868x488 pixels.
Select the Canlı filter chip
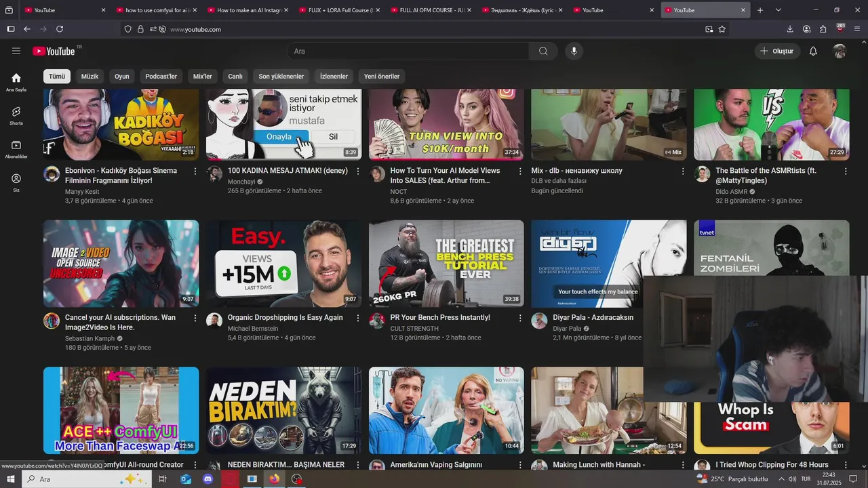point(235,77)
